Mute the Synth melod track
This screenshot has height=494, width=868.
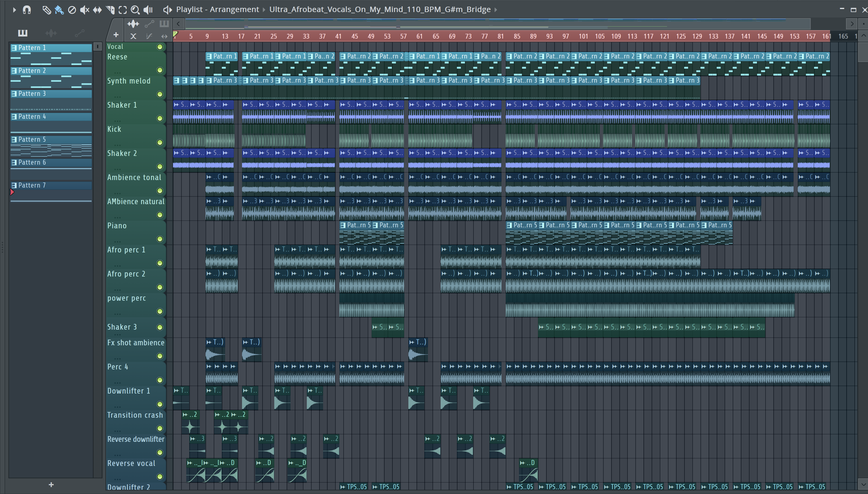160,94
